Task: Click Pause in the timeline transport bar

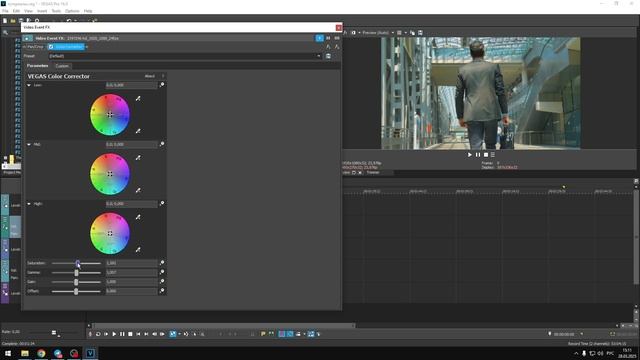Action: (x=122, y=334)
